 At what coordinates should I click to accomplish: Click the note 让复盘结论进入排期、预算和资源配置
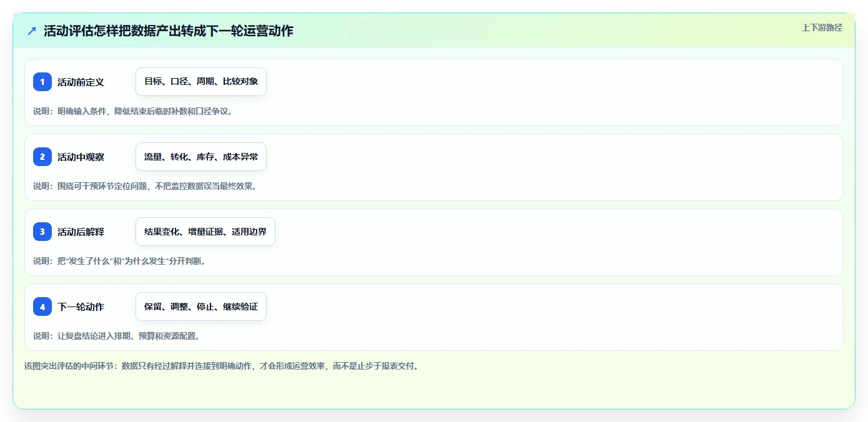click(x=117, y=336)
